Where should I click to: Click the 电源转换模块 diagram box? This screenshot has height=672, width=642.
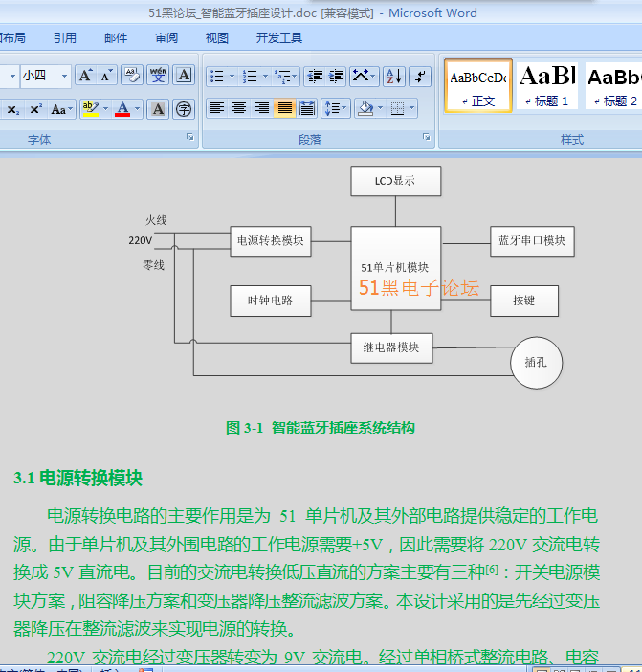(271, 241)
